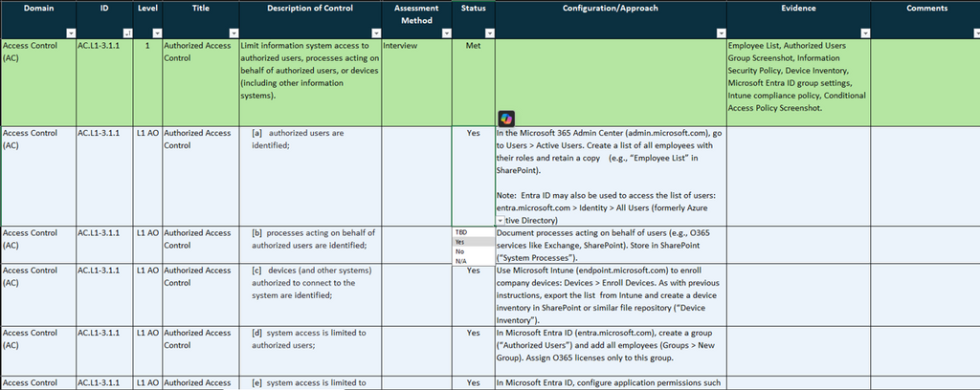
Task: Select the Domain header cell
Action: [x=38, y=20]
